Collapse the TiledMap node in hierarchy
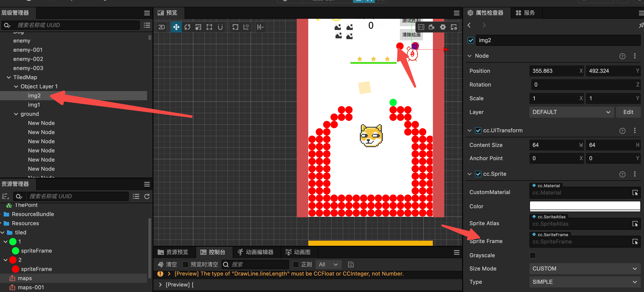 9,77
